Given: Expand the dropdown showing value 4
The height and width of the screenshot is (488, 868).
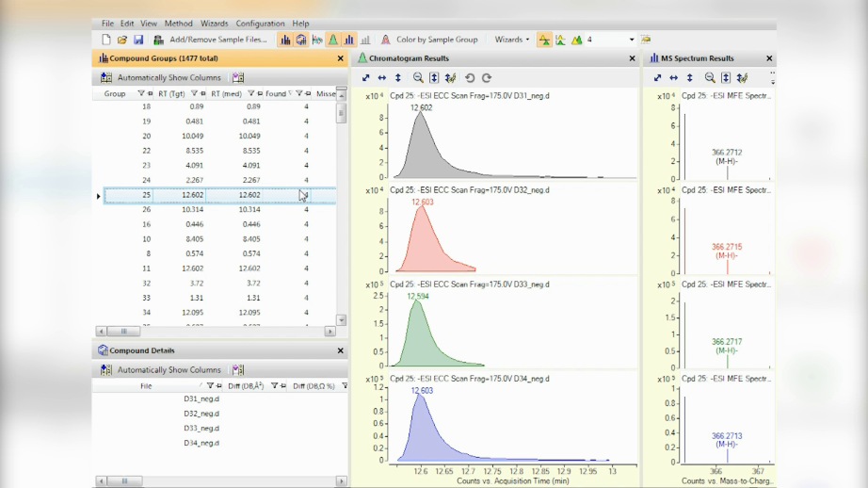Looking at the screenshot, I should click(x=631, y=40).
